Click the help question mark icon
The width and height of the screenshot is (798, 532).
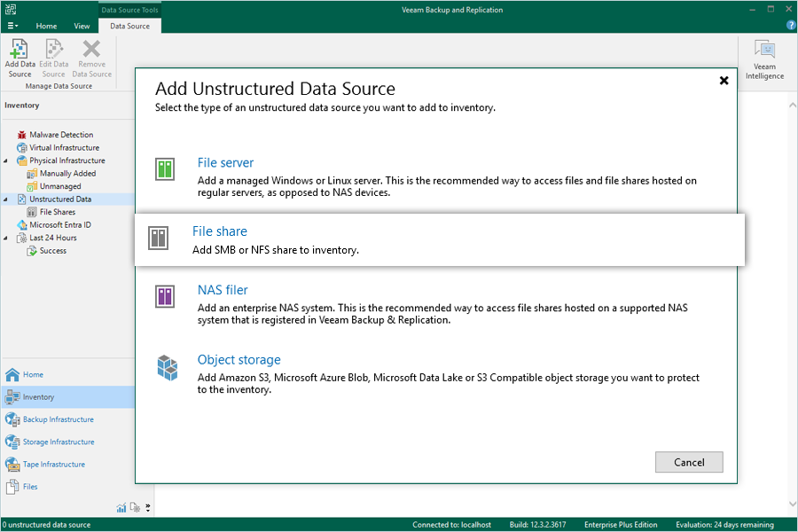click(x=791, y=26)
